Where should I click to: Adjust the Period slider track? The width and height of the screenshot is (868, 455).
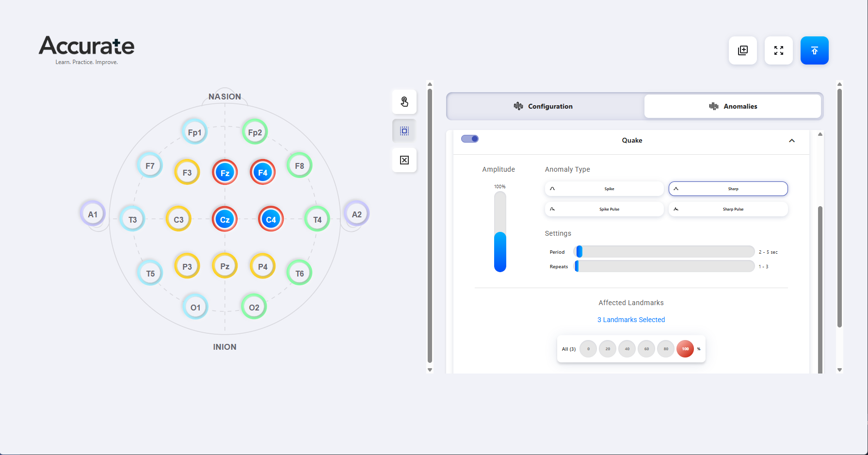pyautogui.click(x=664, y=252)
